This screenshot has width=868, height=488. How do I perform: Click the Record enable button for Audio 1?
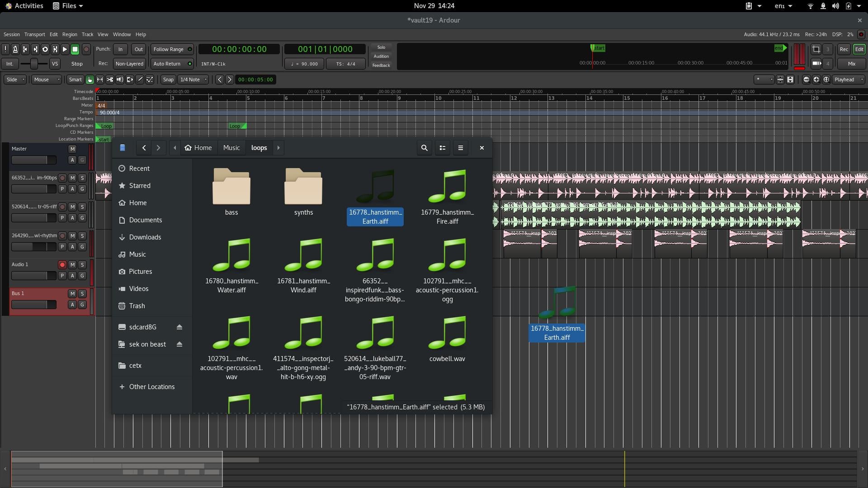[62, 264]
